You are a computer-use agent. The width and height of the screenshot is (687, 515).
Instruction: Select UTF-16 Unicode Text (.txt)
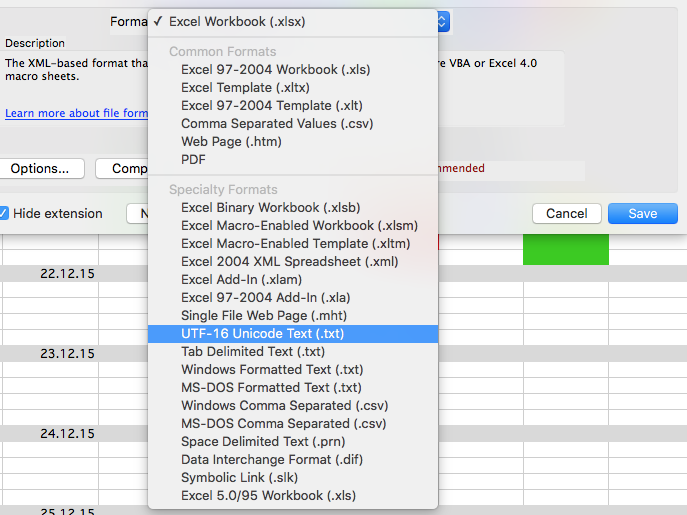pyautogui.click(x=293, y=334)
